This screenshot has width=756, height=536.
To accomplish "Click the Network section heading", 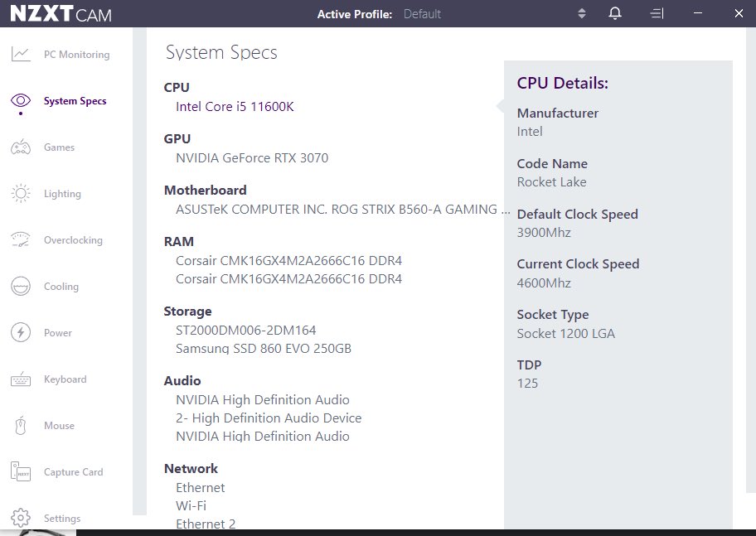I will click(x=191, y=469).
